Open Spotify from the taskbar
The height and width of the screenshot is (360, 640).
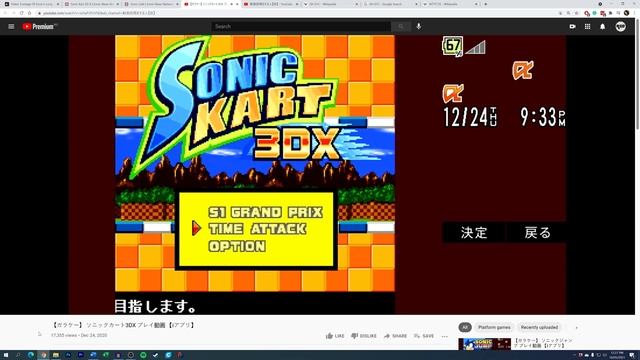(143, 355)
